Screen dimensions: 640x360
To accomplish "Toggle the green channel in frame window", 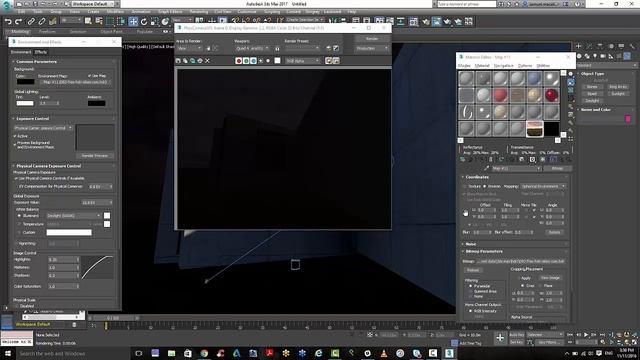I will [246, 60].
